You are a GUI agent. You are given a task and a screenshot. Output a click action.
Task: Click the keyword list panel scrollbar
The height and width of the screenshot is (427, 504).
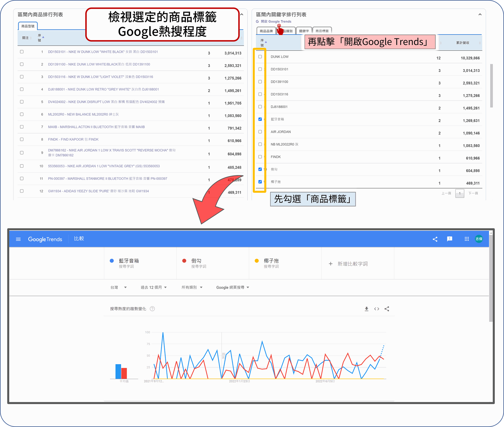(x=491, y=85)
